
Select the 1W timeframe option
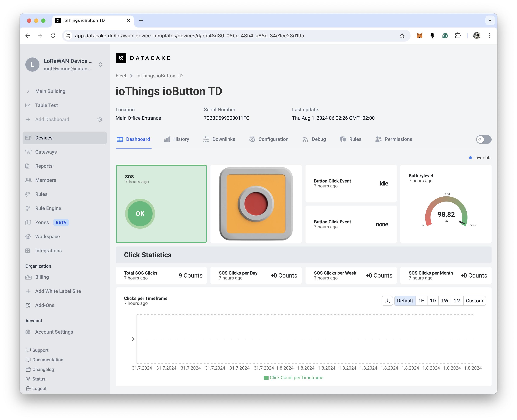point(444,300)
